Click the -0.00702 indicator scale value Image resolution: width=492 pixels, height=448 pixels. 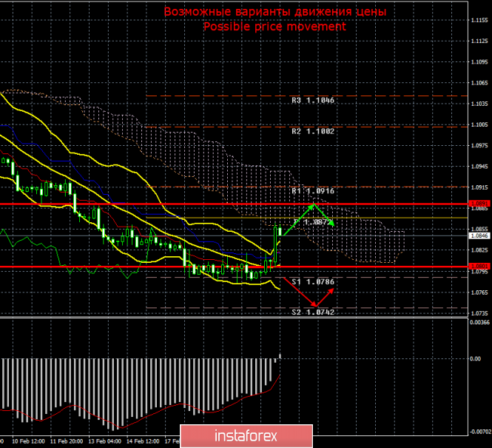(x=480, y=432)
